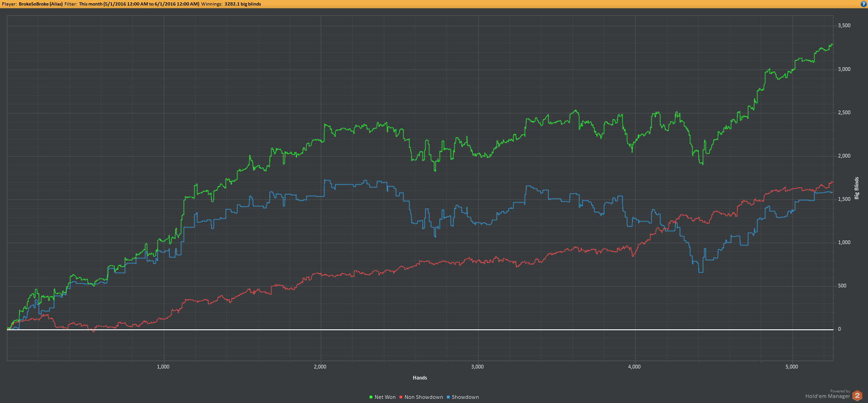
Task: Select the player name BrokeSoBroke (Alias)
Action: [41, 4]
